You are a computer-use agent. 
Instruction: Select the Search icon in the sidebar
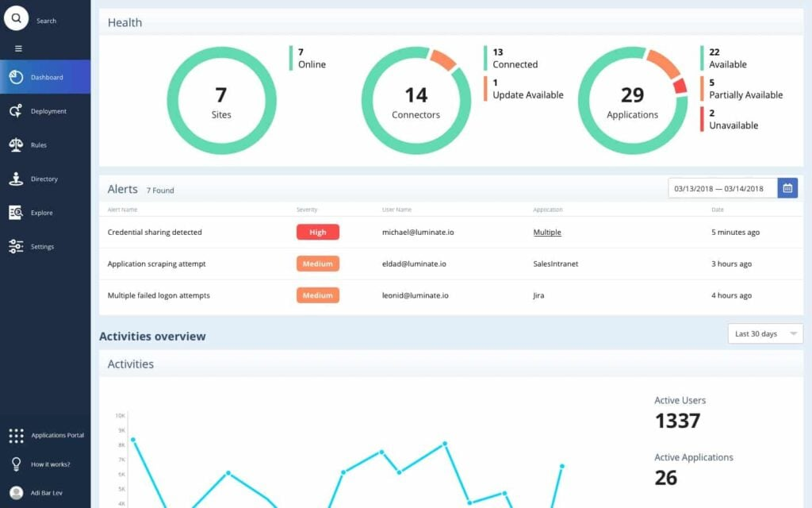16,17
